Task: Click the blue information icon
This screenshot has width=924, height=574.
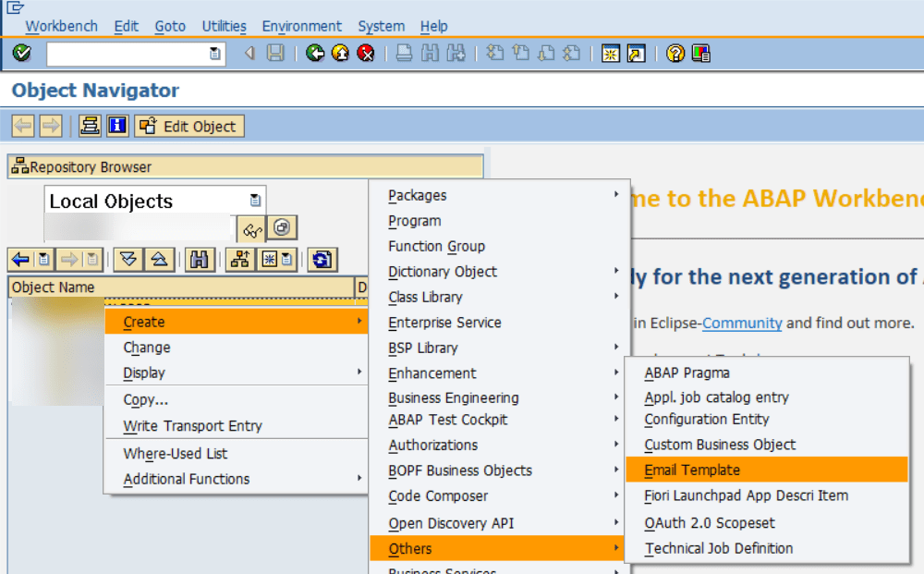Action: pos(117,126)
